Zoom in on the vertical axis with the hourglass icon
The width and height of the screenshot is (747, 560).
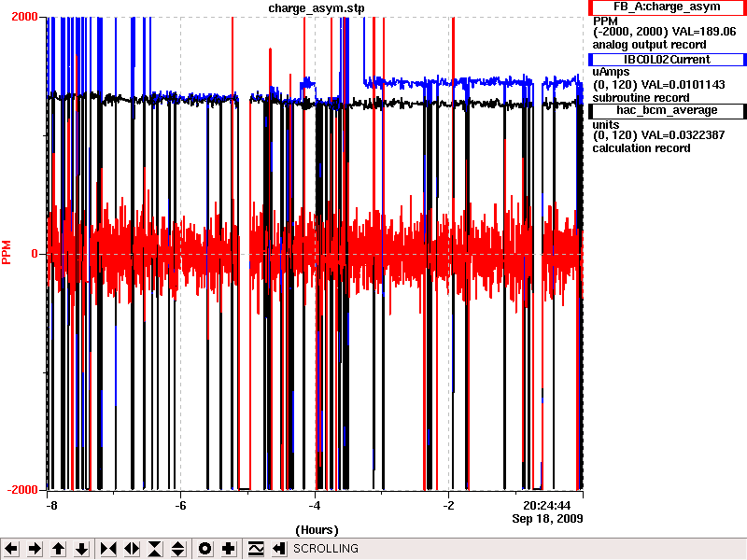pos(155,549)
